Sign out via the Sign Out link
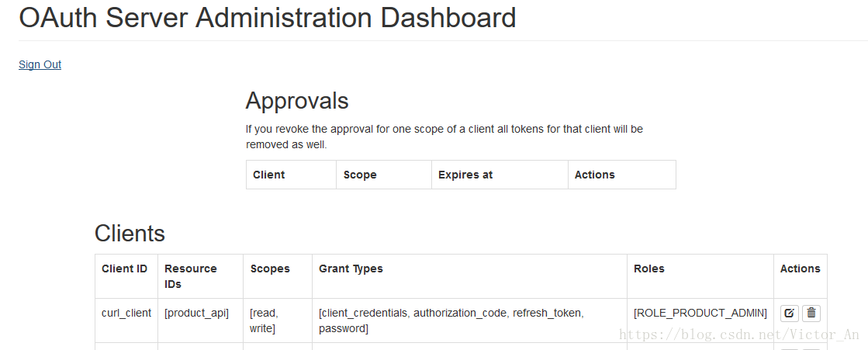Image resolution: width=868 pixels, height=350 pixels. (40, 64)
